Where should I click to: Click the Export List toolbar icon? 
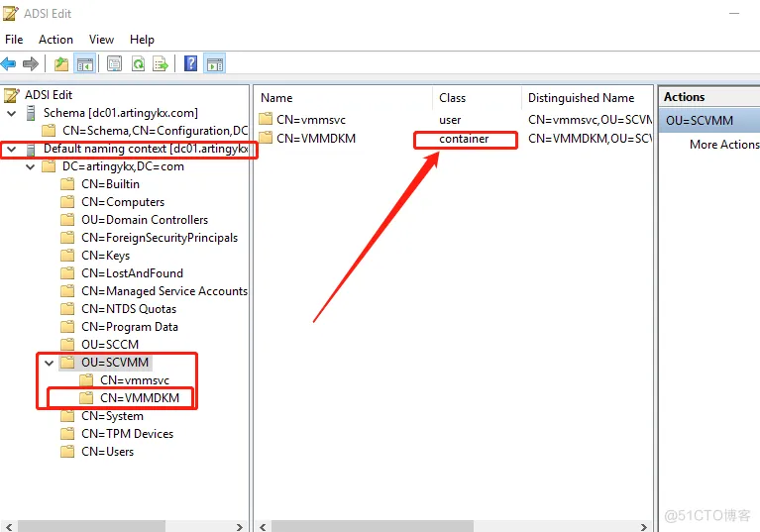pyautogui.click(x=161, y=63)
